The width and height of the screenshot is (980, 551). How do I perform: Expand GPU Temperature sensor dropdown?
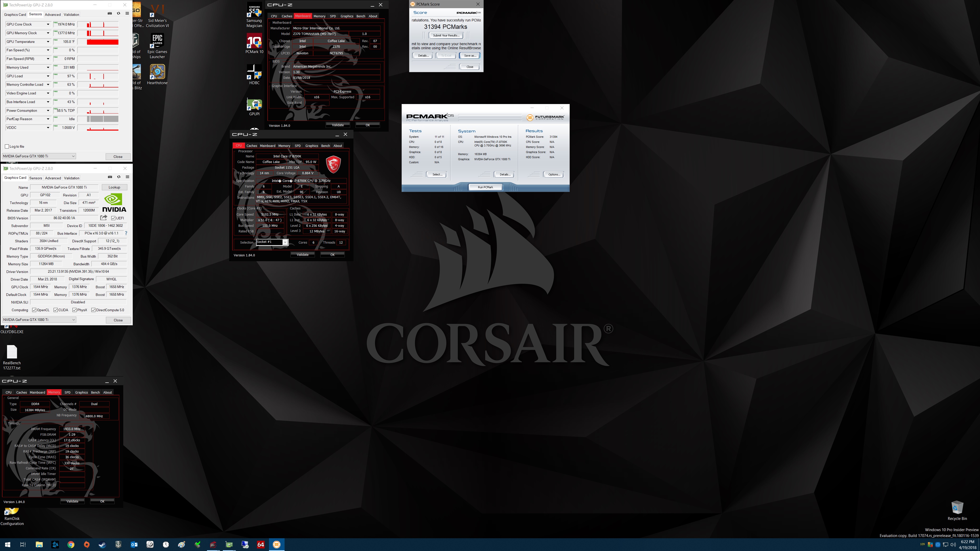coord(48,42)
